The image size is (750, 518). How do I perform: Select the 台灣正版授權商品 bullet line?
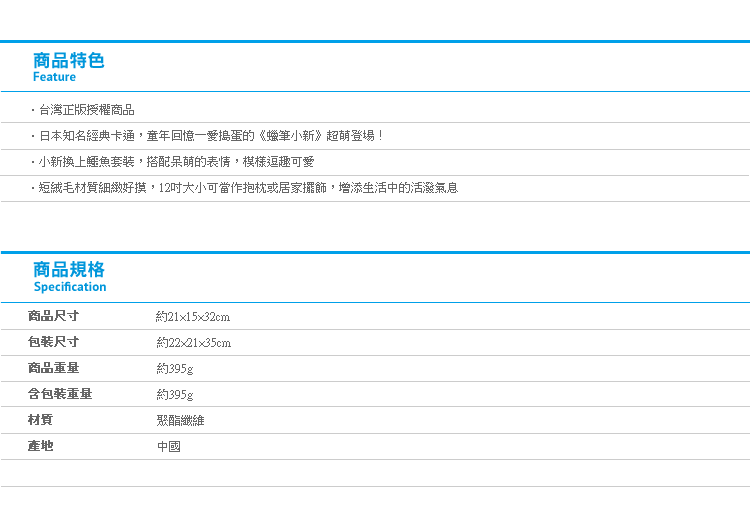click(83, 110)
